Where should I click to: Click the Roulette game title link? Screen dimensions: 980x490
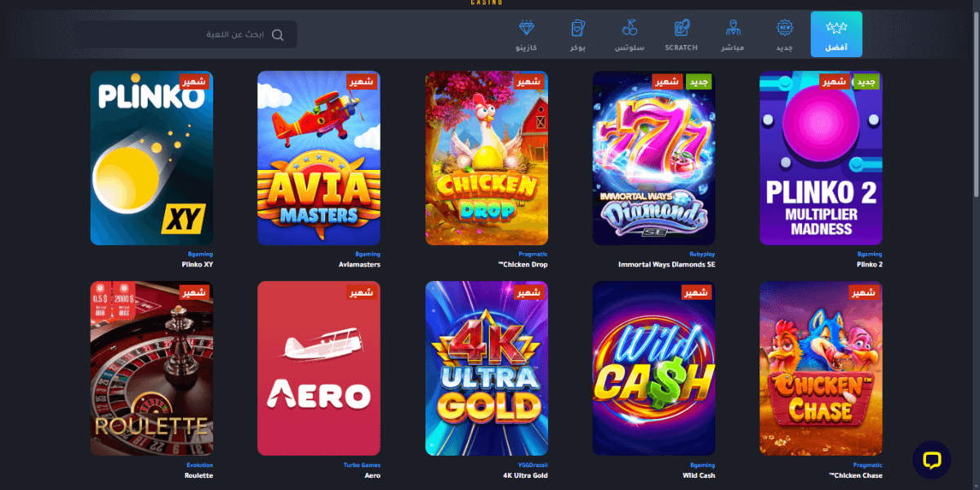point(198,475)
